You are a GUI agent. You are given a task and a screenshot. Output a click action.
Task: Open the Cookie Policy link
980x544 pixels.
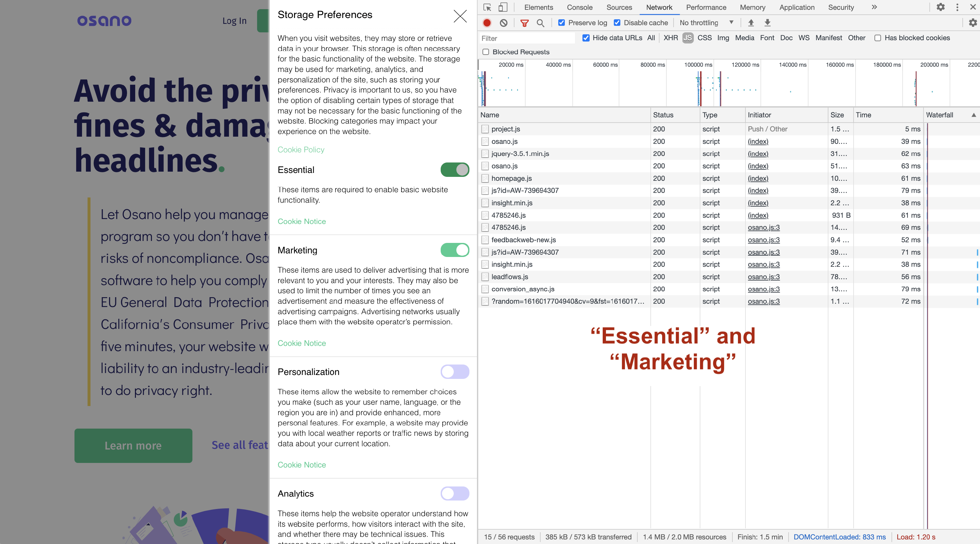[301, 150]
